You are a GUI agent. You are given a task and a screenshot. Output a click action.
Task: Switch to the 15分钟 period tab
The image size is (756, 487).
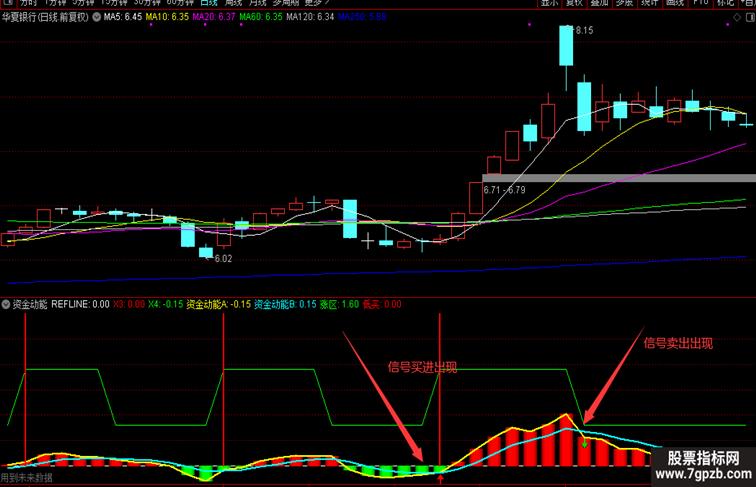(x=113, y=3)
